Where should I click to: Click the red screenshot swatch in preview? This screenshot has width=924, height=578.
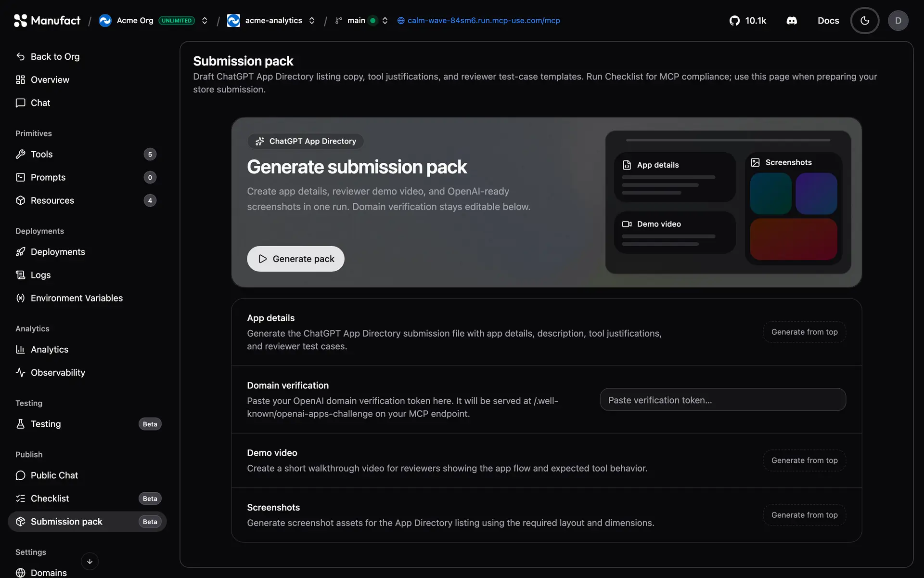(794, 239)
